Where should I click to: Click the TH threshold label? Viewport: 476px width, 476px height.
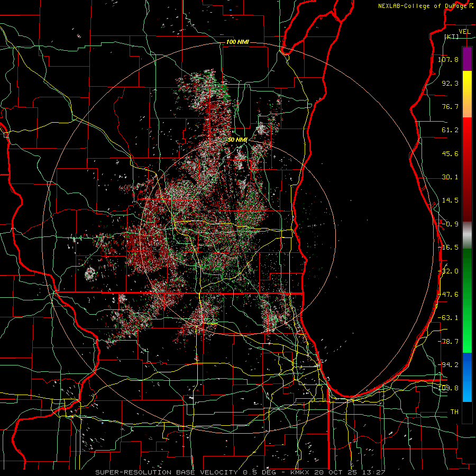(x=454, y=412)
